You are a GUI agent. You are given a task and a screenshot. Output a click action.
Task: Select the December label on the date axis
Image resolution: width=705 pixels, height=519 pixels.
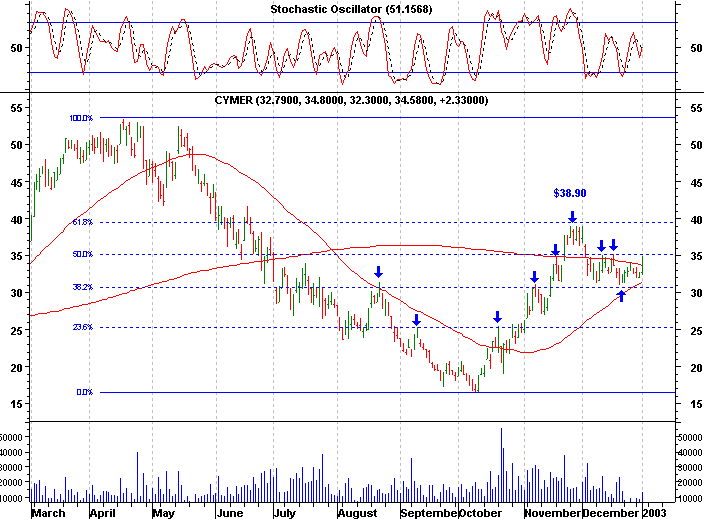[x=610, y=513]
